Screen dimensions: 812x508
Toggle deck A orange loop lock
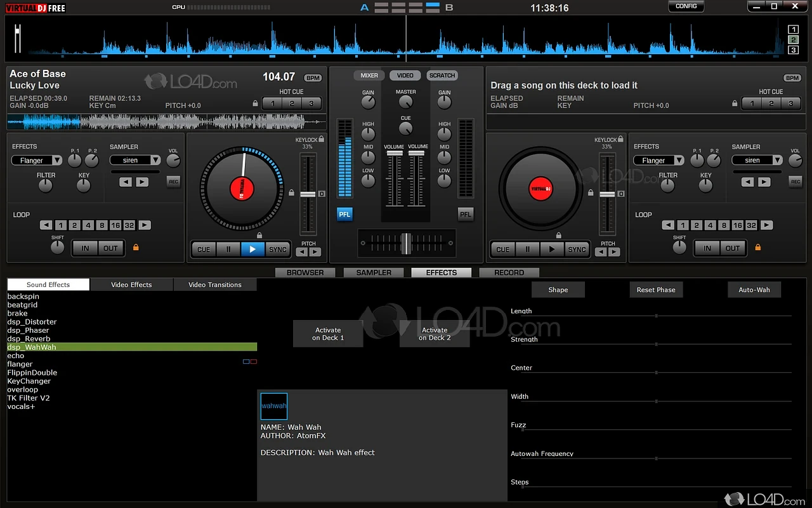136,247
